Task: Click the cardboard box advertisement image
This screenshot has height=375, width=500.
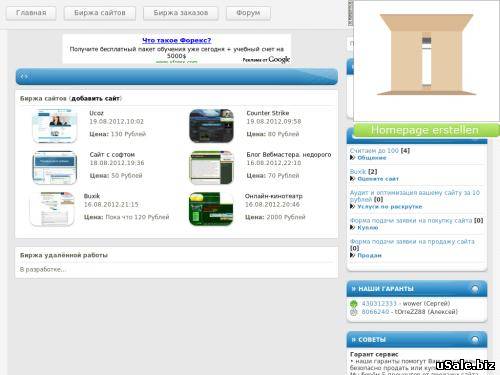Action: coord(426,61)
